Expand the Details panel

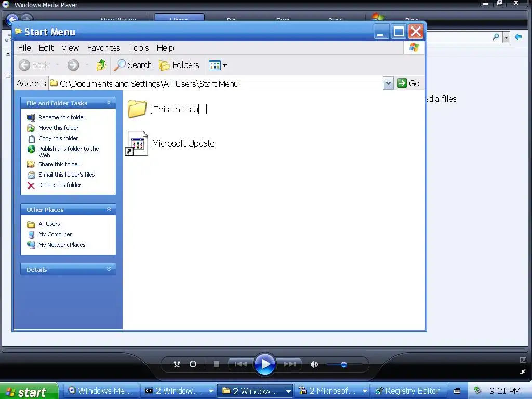tap(109, 269)
